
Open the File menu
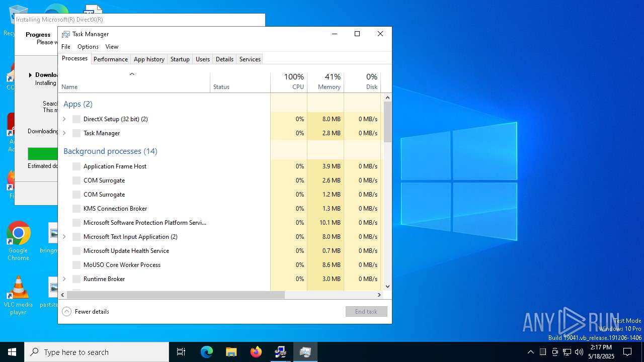[x=66, y=47]
